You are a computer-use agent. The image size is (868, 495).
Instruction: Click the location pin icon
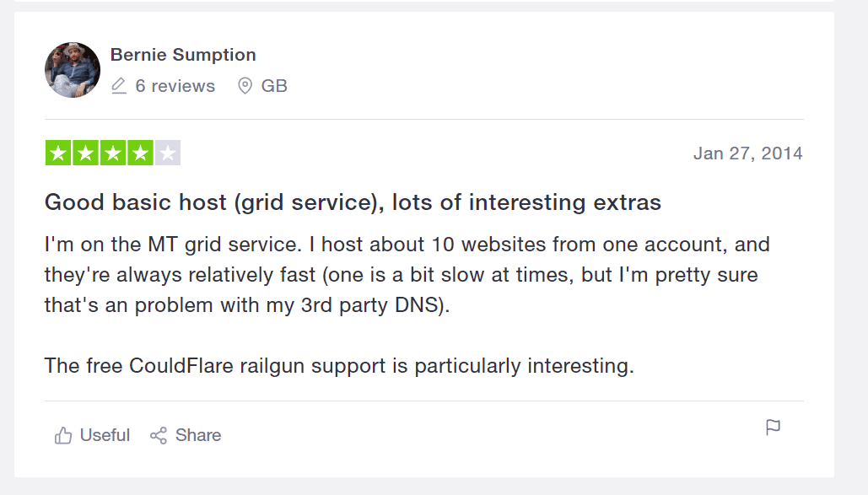coord(245,86)
